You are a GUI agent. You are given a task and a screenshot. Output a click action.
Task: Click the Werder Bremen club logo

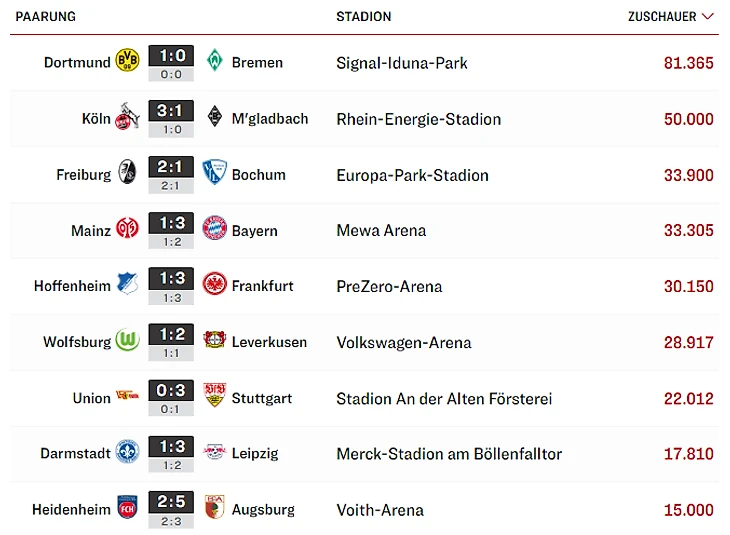214,62
